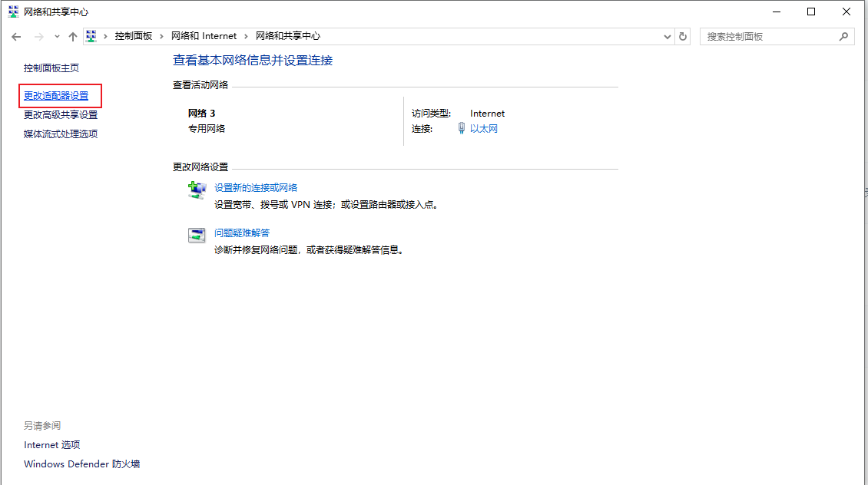This screenshot has width=868, height=485.
Task: Open 设置新的连接或网络 link
Action: coord(256,187)
